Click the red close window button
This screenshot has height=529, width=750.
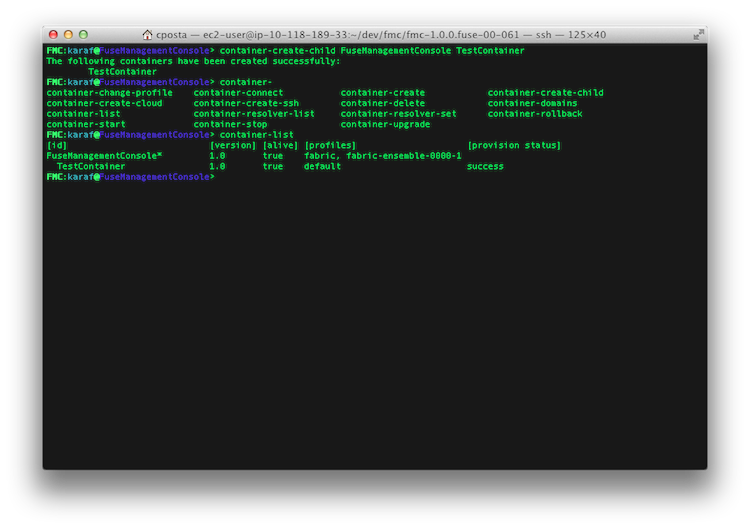(54, 34)
